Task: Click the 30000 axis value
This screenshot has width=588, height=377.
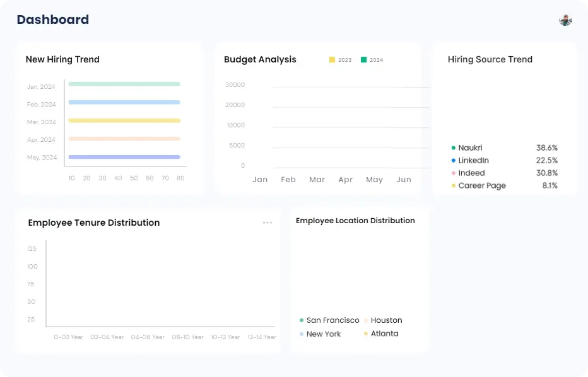Action: (x=235, y=84)
